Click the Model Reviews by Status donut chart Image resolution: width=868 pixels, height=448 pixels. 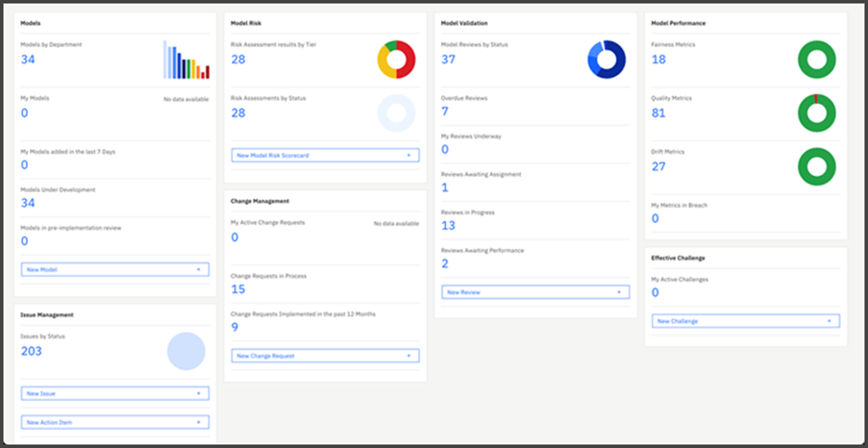click(607, 60)
